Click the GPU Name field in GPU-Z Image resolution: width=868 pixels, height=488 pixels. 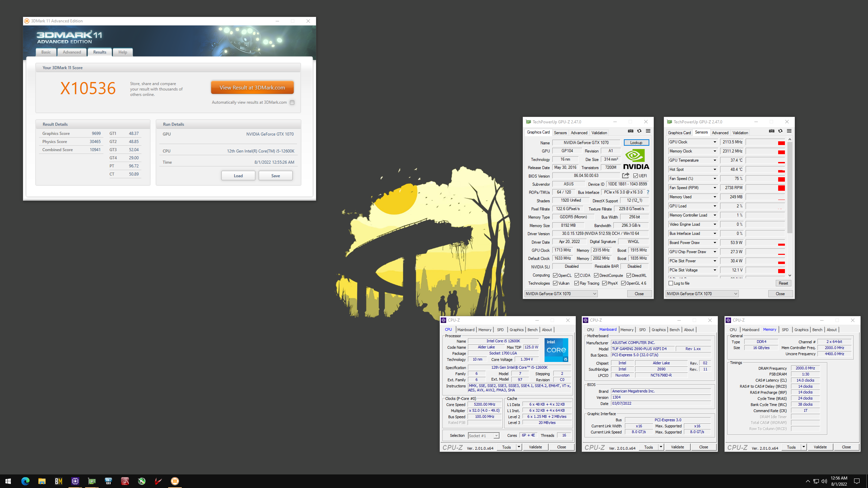586,143
